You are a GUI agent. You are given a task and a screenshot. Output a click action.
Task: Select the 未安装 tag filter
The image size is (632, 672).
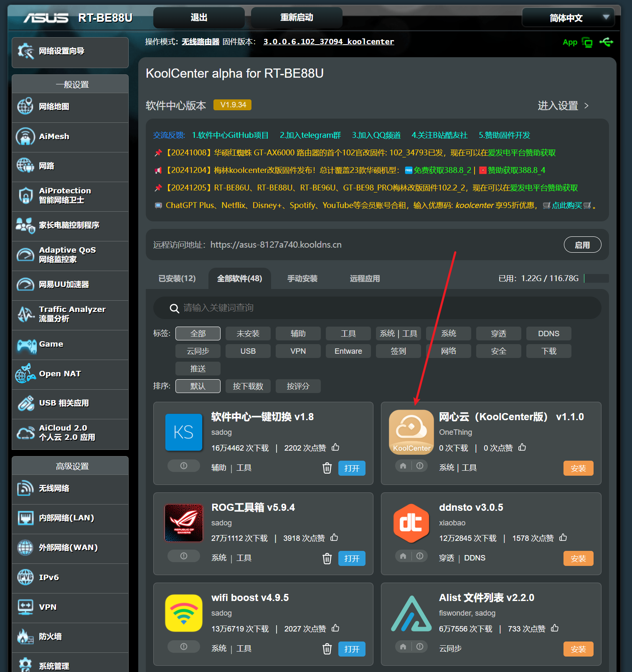click(x=248, y=334)
